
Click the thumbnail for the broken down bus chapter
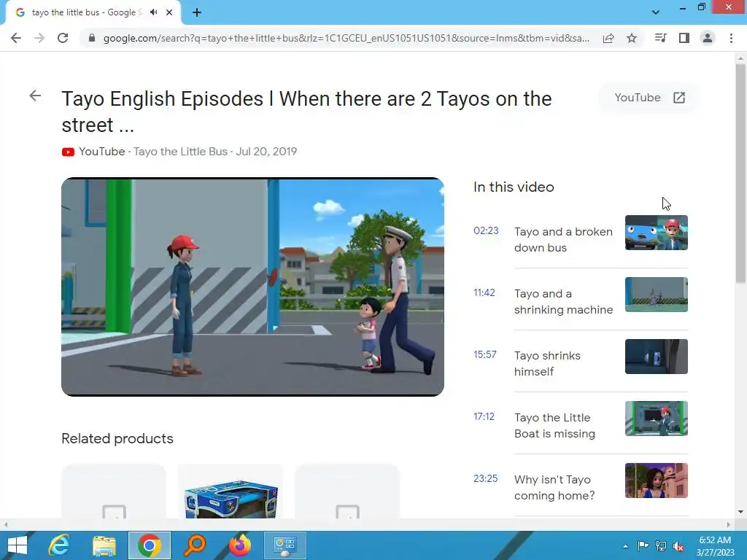coord(657,233)
